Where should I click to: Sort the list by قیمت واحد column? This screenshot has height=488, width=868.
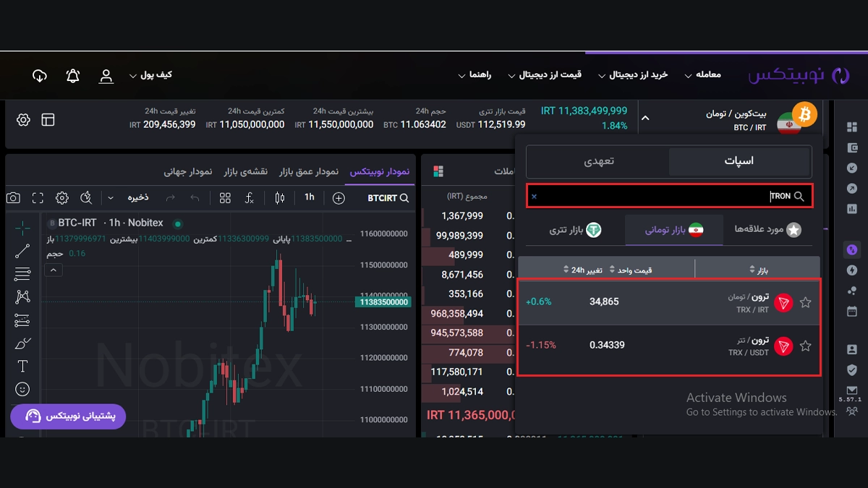tap(631, 270)
